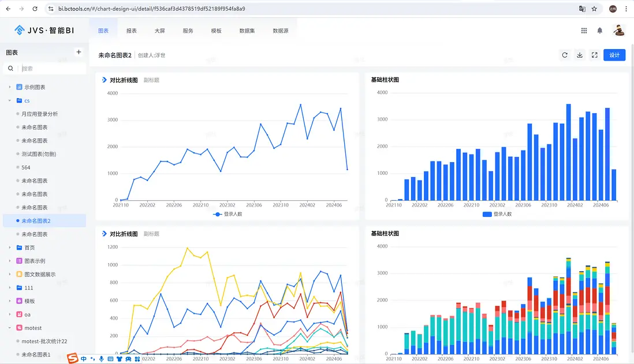Switch to the 报表 tab
634x364 pixels.
pos(132,31)
